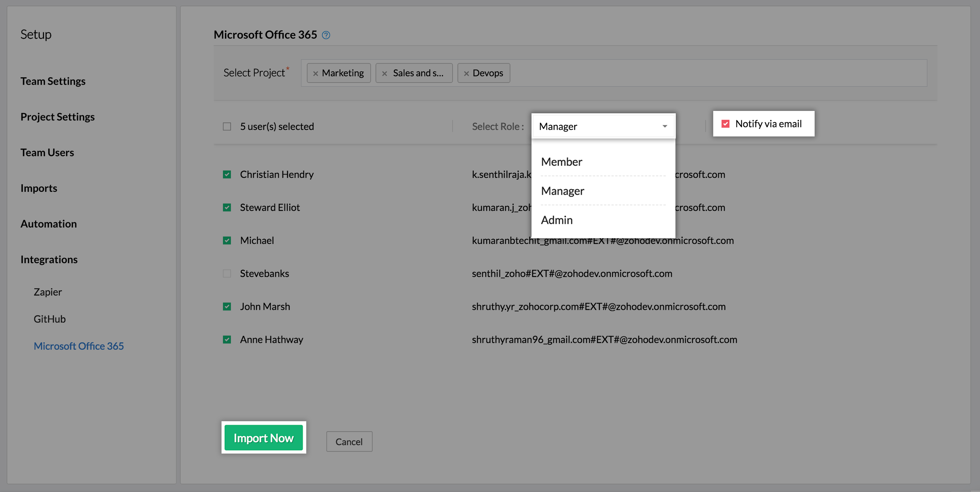Remove the Devops project tag

click(x=466, y=73)
